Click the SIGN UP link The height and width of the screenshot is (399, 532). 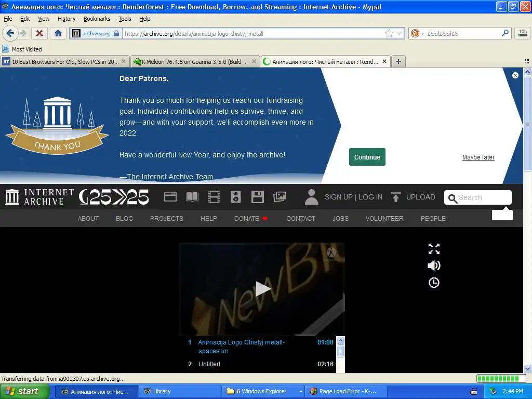click(x=339, y=197)
